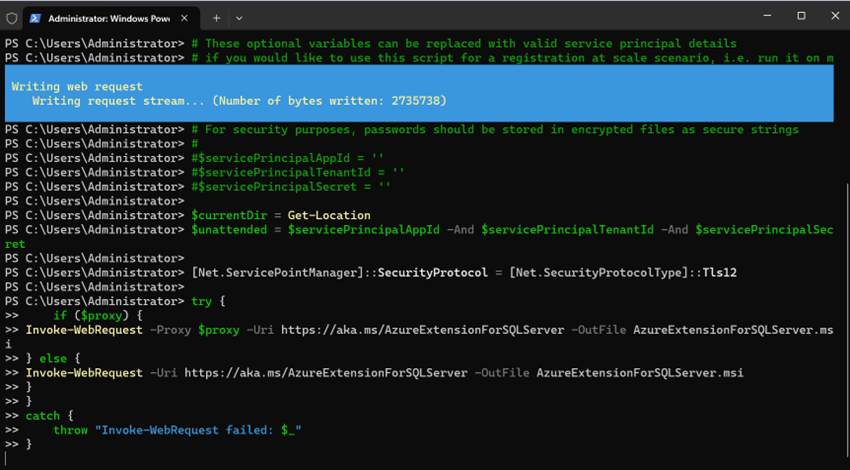Click the blue Writing web request progress banner
The image size is (850, 470).
point(418,93)
